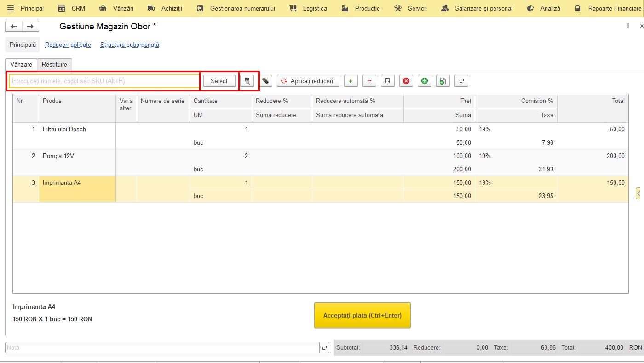Switch to the Restituire tab

pos(55,65)
